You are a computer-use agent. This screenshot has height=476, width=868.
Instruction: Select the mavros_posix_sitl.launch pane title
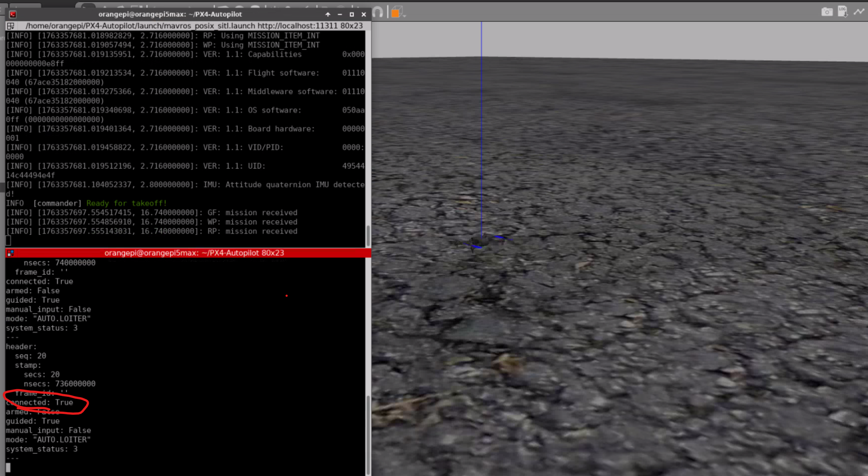tap(194, 26)
